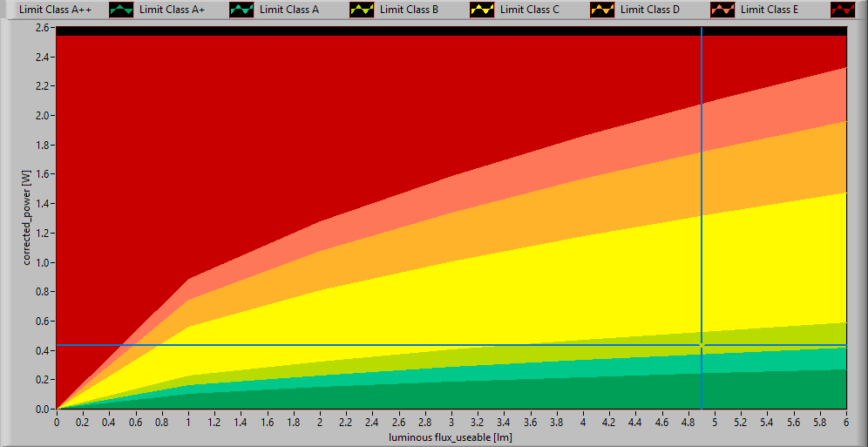Select the "Limit Class A++" legend label

(55, 10)
